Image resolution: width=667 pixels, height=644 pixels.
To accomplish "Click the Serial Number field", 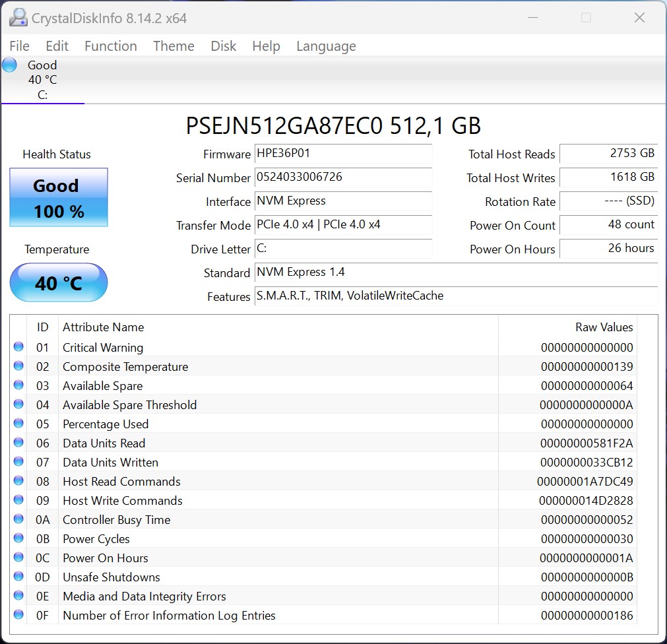I will pyautogui.click(x=343, y=177).
